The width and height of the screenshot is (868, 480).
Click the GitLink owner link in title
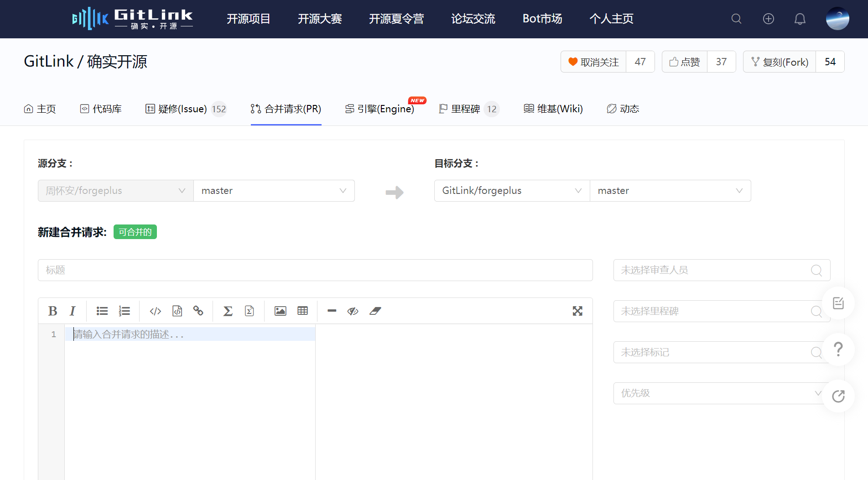(x=49, y=62)
